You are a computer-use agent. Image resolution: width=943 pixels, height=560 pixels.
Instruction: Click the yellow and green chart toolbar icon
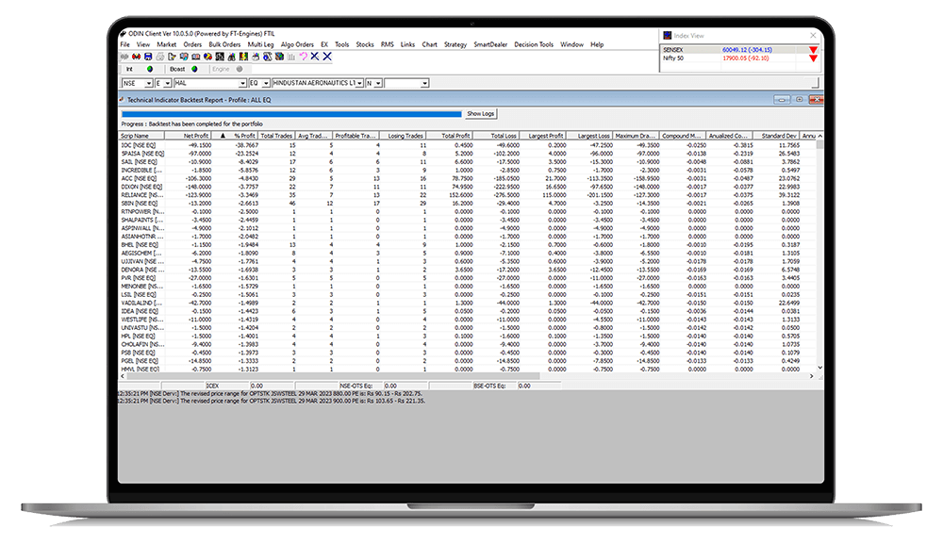coord(243,57)
